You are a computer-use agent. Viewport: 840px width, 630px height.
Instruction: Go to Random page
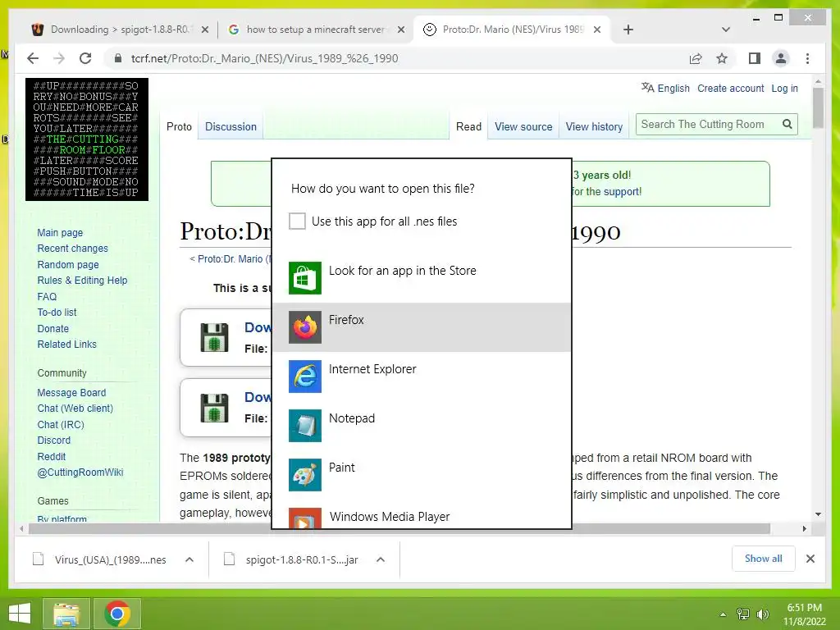(68, 264)
